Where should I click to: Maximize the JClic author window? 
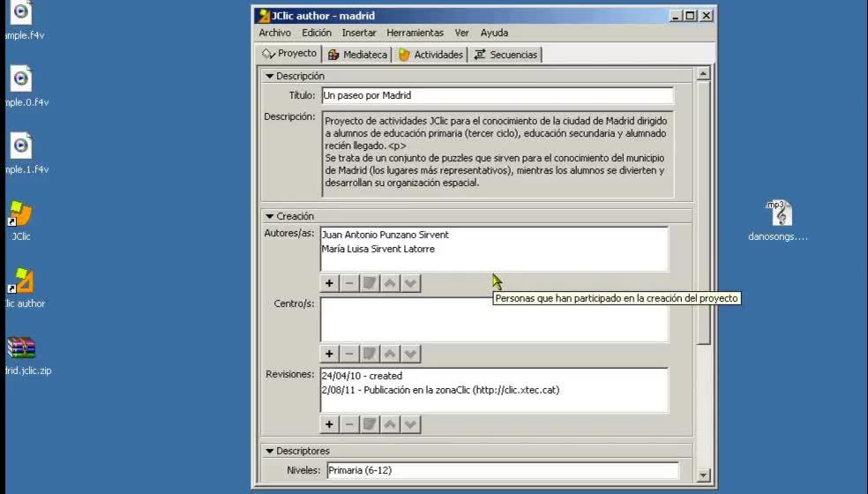(x=691, y=16)
